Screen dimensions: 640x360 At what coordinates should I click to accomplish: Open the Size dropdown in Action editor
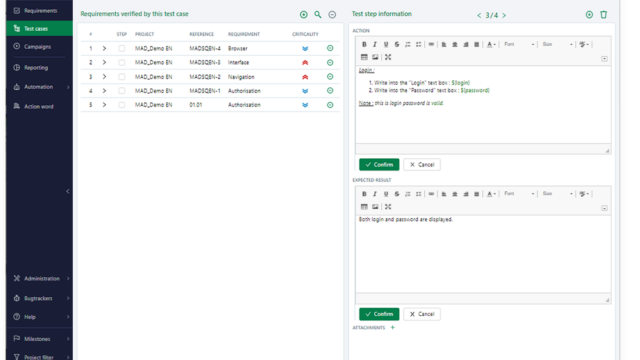coord(557,44)
